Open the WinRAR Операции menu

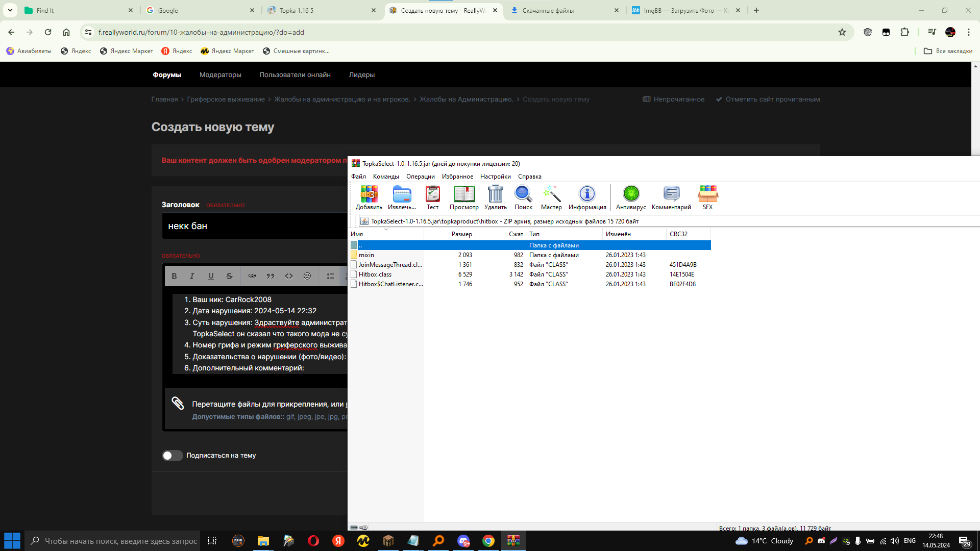pos(421,177)
